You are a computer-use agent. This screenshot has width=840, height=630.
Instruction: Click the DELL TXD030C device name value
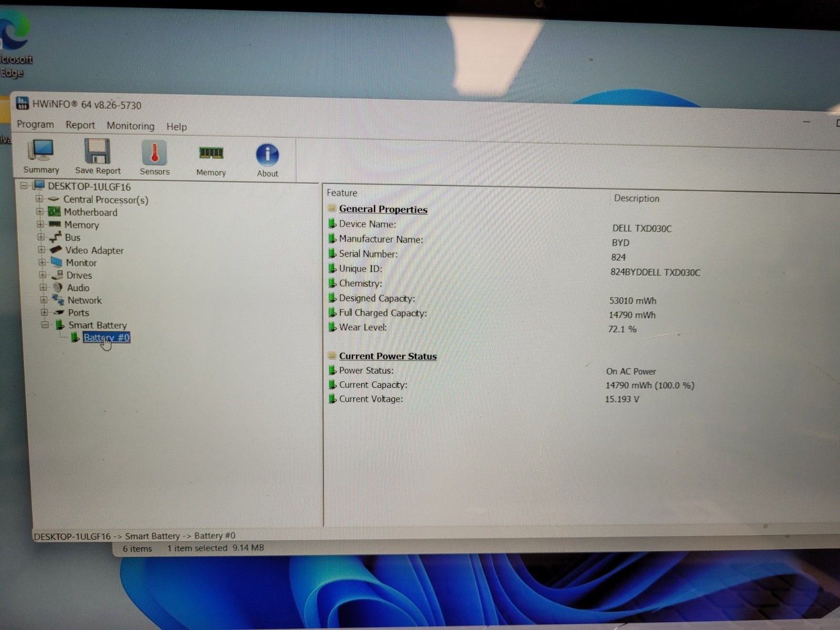point(642,228)
